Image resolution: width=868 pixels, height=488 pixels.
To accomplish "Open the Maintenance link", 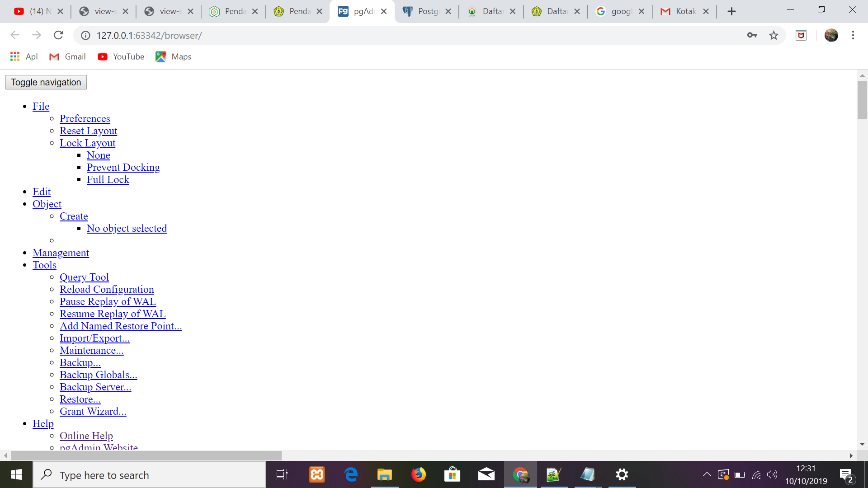I will (x=91, y=350).
